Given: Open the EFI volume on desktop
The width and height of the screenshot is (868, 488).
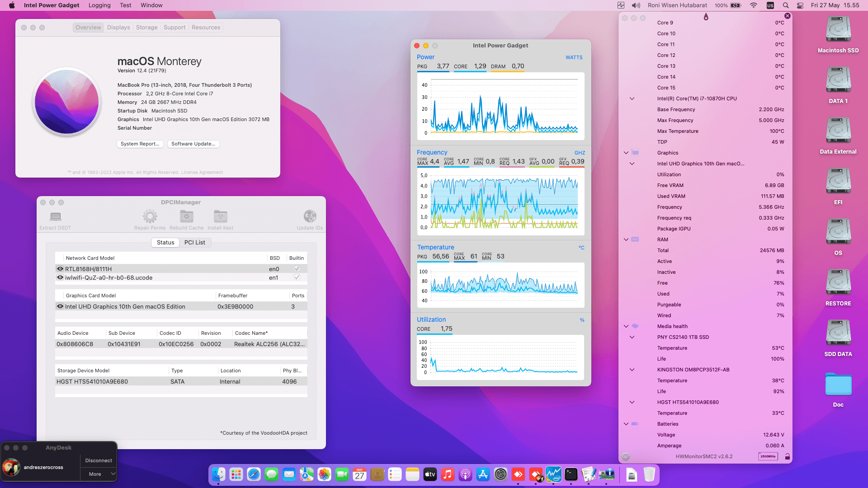Looking at the screenshot, I should 838,182.
